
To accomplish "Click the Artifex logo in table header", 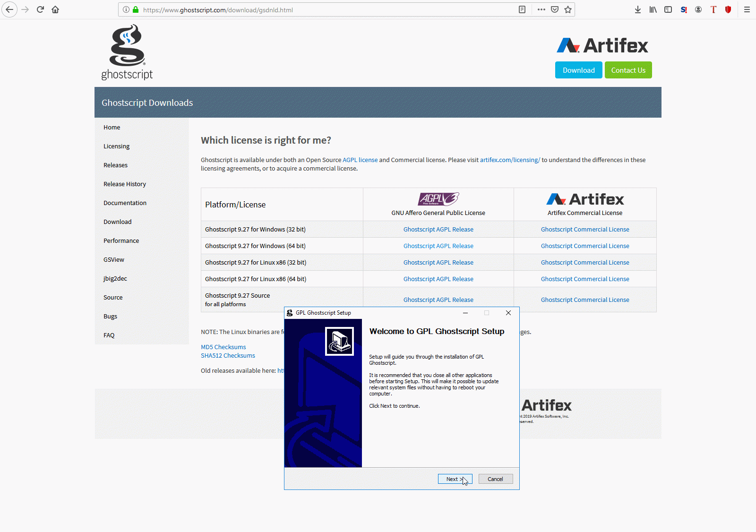I will pos(585,199).
